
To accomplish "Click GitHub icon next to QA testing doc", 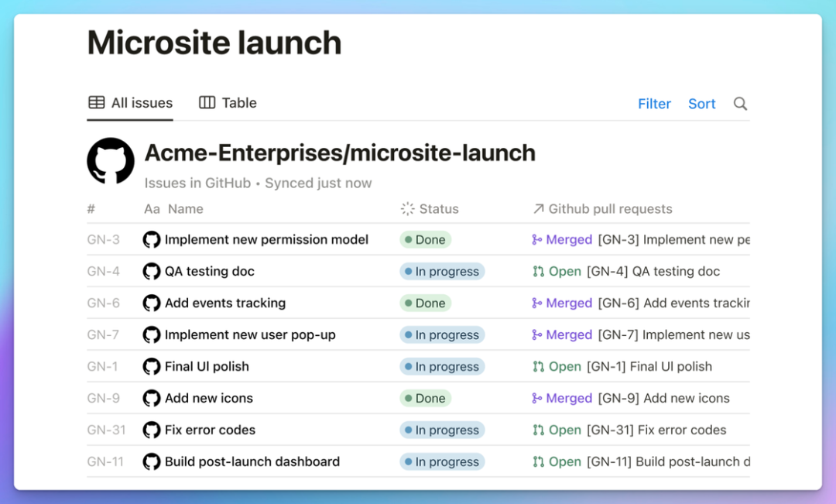I will pos(152,272).
